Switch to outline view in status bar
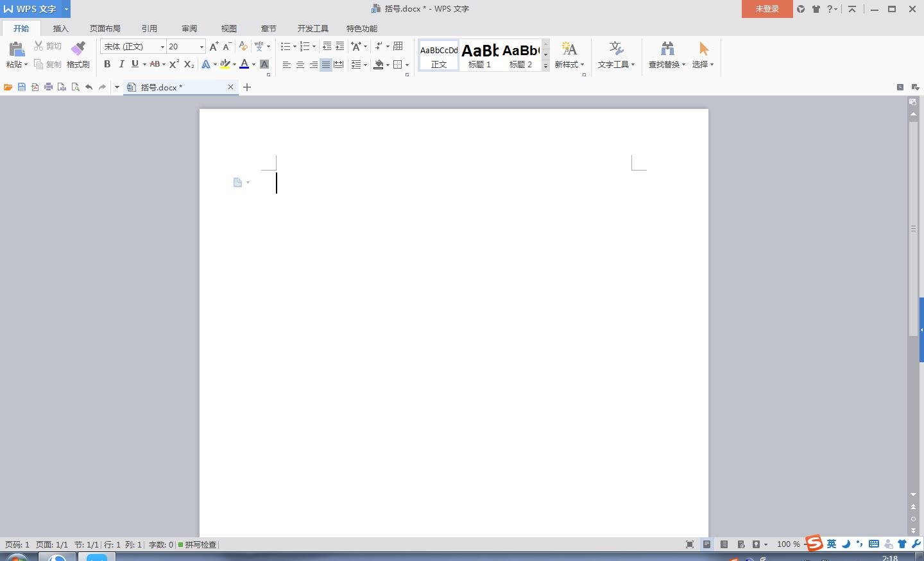Screen dimensions: 924x561 [x=724, y=544]
